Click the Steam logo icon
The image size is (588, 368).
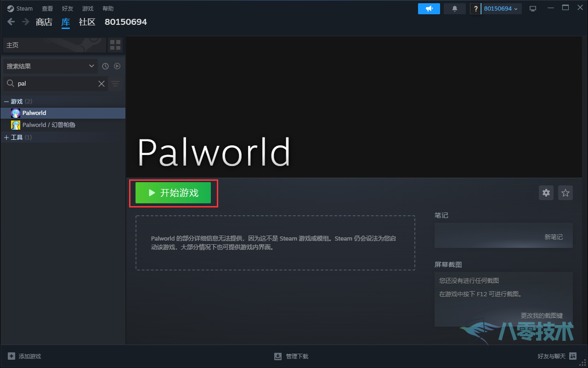11,9
